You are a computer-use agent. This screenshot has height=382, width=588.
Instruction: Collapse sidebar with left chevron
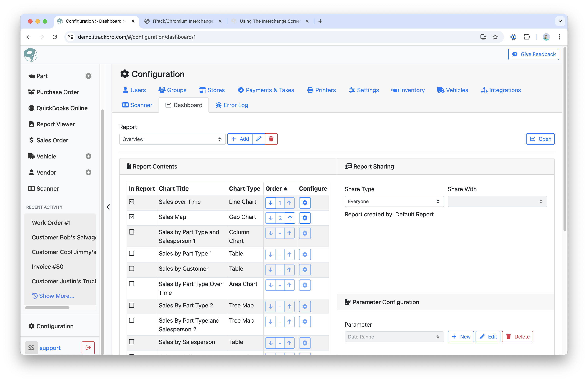coord(108,207)
